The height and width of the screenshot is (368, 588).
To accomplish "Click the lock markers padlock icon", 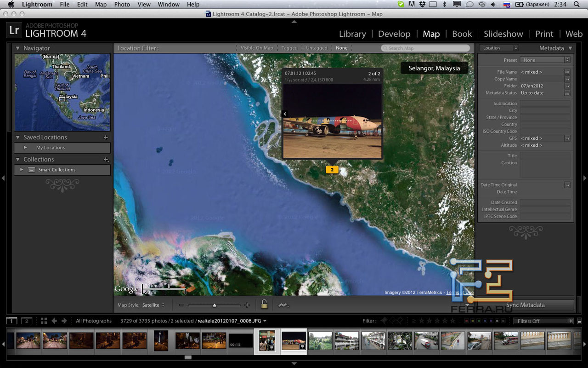I will tap(264, 305).
